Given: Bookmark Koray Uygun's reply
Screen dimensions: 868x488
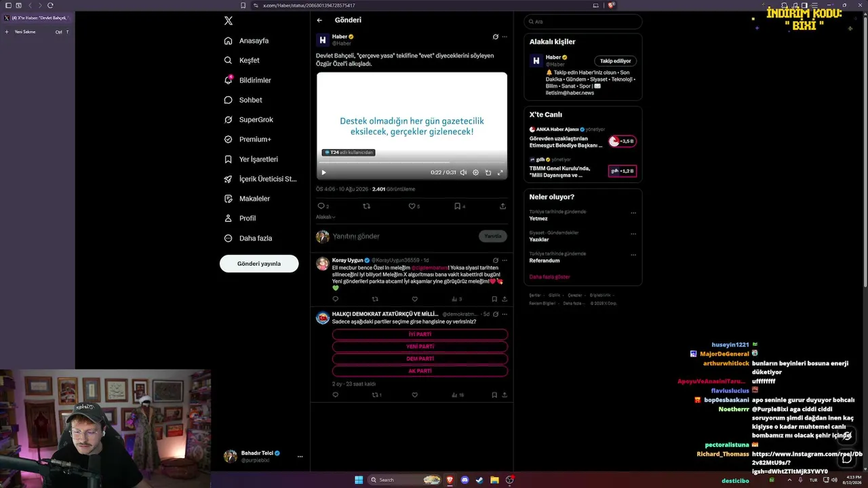Looking at the screenshot, I should pos(494,299).
